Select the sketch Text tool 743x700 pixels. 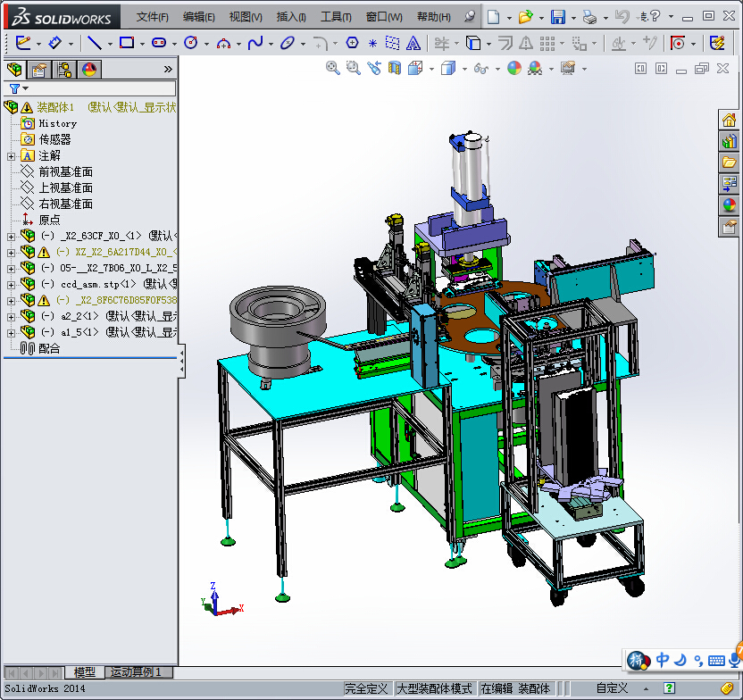point(413,44)
